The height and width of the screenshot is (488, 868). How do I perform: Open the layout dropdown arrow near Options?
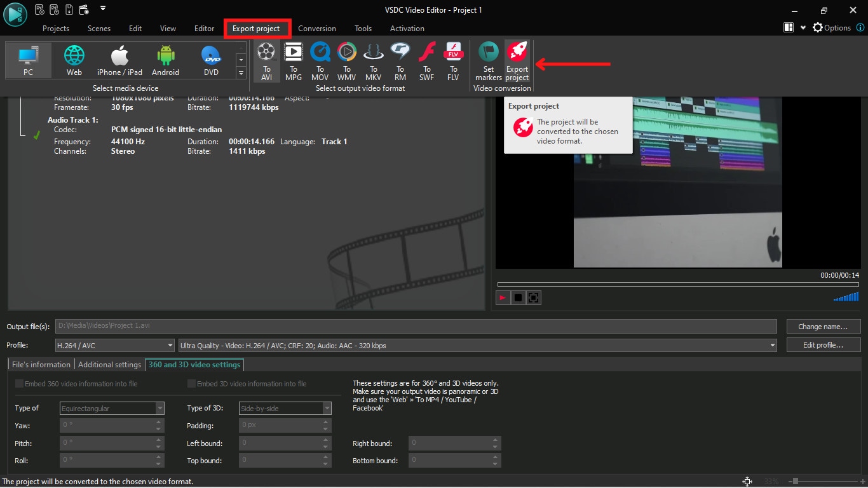point(803,28)
